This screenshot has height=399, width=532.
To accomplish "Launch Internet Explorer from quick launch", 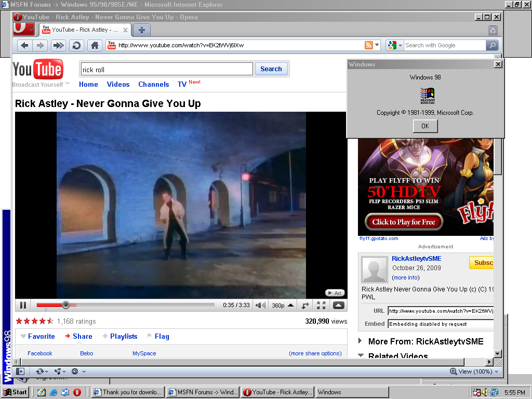I will 54,393.
